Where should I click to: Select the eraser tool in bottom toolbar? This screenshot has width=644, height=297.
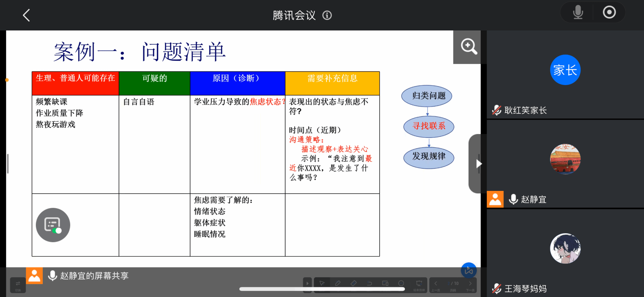[354, 283]
